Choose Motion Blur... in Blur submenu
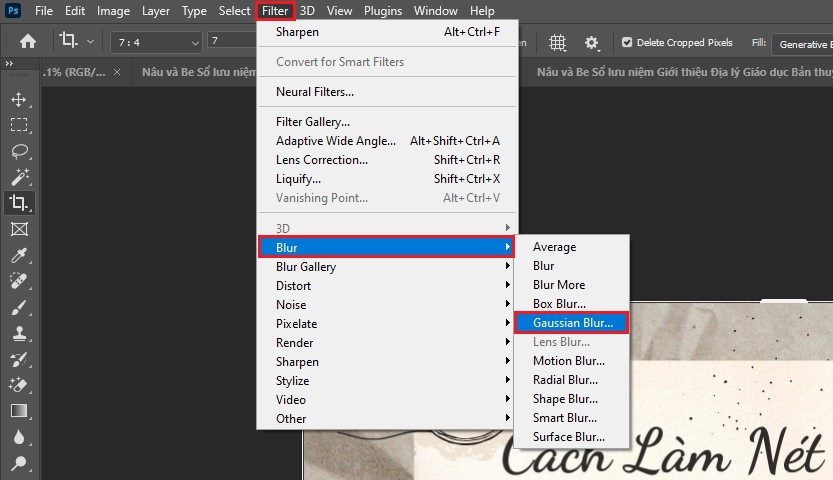This screenshot has width=833, height=480. (572, 361)
